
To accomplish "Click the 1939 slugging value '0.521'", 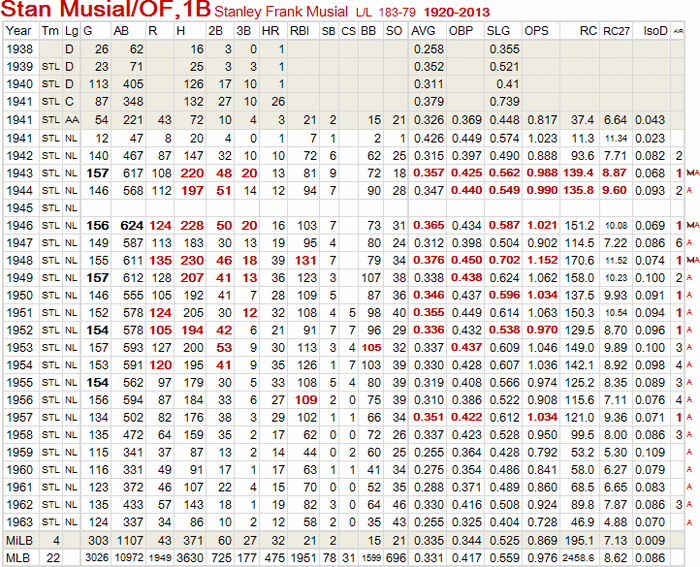I will point(504,67).
